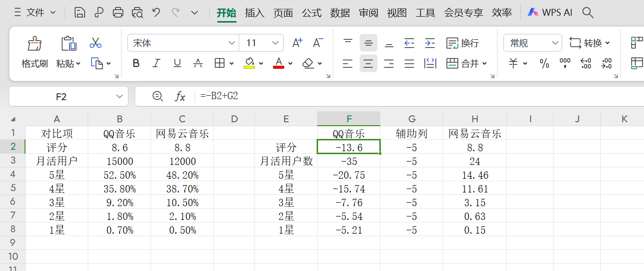644x271 pixels.
Task: Align text left horizontally
Action: point(348,63)
